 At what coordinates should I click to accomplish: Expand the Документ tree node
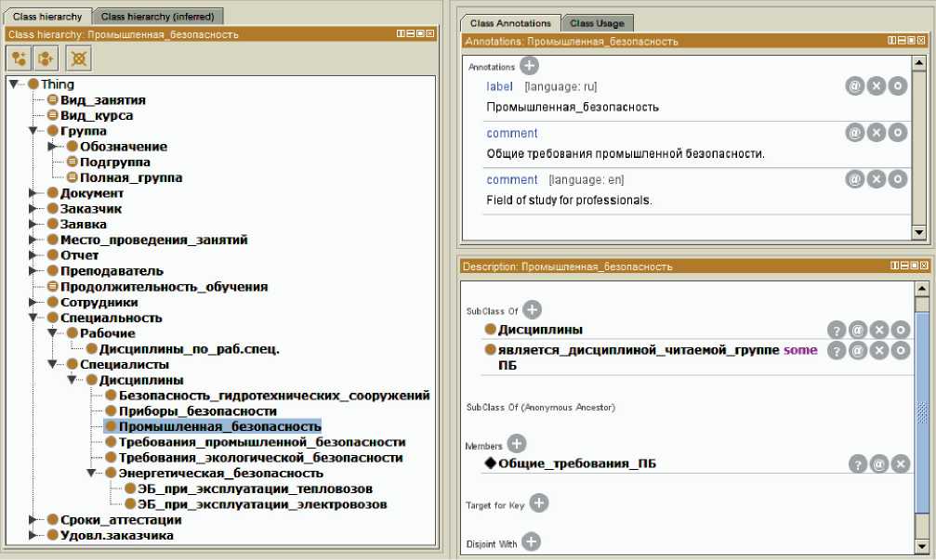point(34,193)
